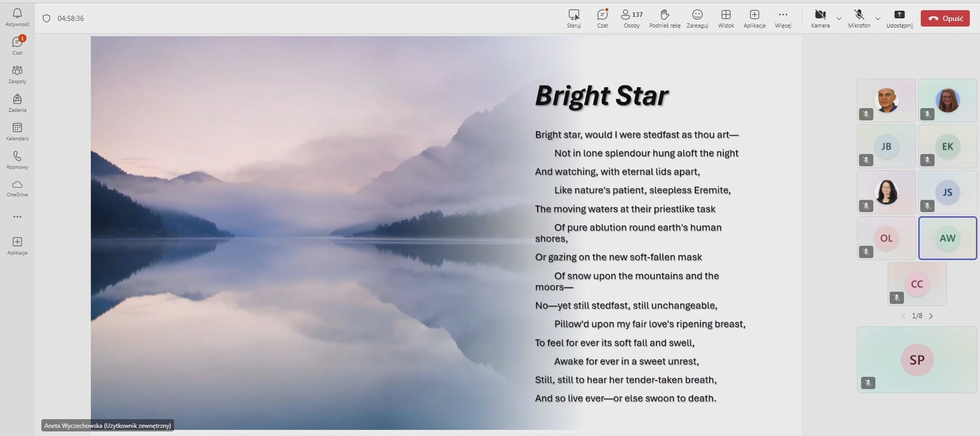Click the shield icon beside the timer
Image resolution: width=980 pixels, height=436 pixels.
(46, 18)
